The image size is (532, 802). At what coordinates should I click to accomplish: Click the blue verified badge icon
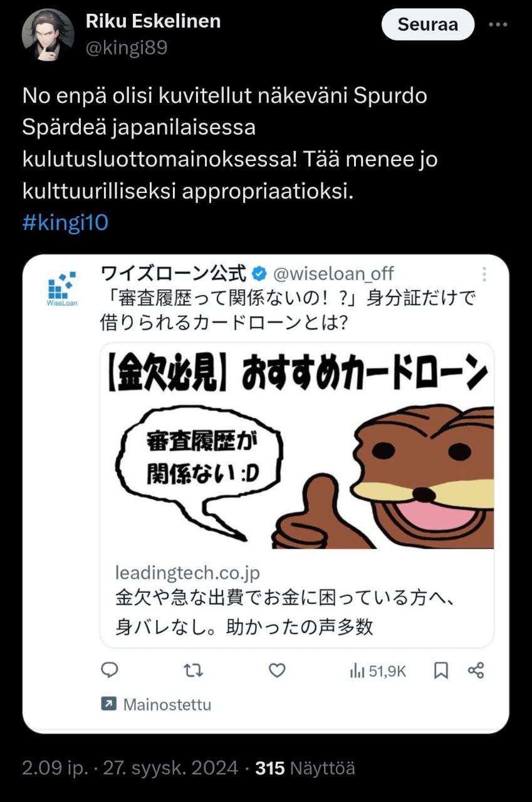tap(259, 273)
